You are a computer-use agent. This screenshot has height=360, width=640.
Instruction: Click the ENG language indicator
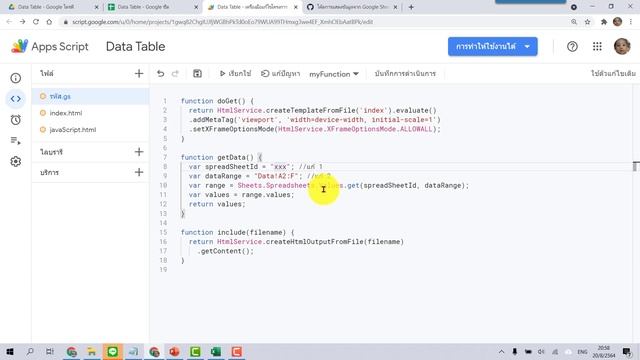(582, 351)
